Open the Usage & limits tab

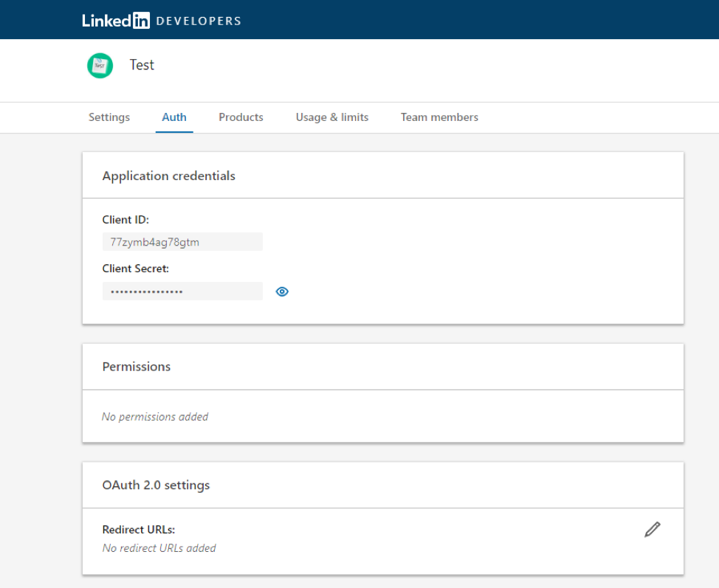(x=332, y=117)
